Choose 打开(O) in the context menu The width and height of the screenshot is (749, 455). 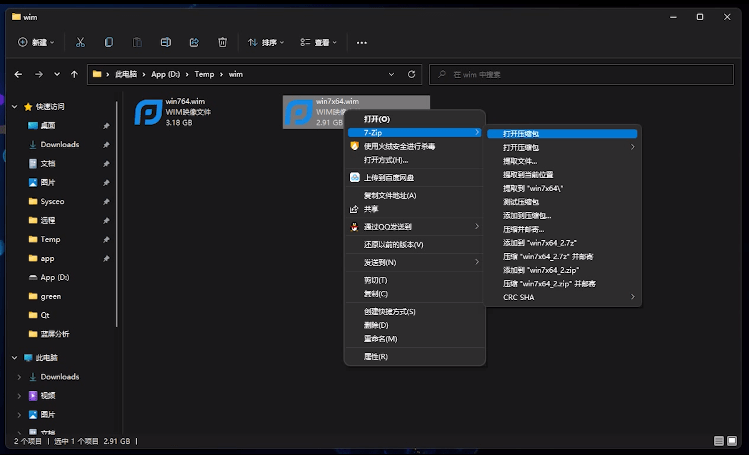(x=415, y=119)
